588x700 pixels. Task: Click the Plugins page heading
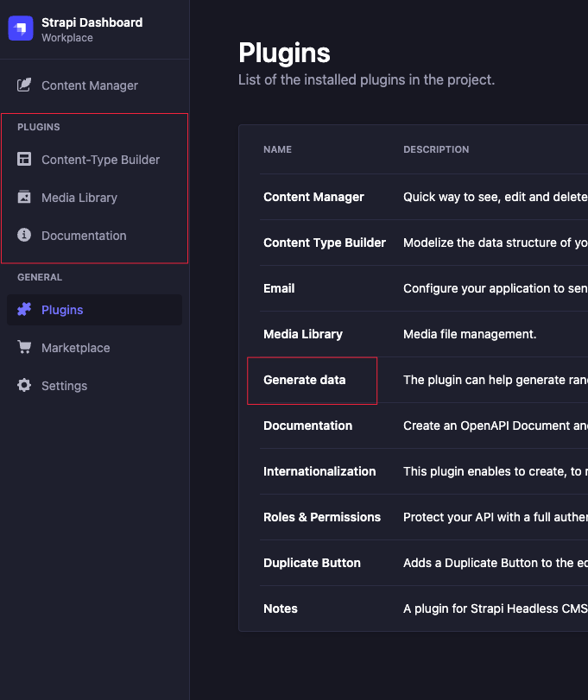[284, 54]
